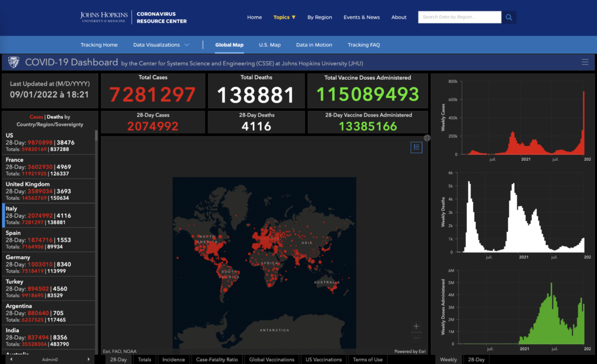Open the Topics dropdown menu
The height and width of the screenshot is (364, 597).
(285, 17)
